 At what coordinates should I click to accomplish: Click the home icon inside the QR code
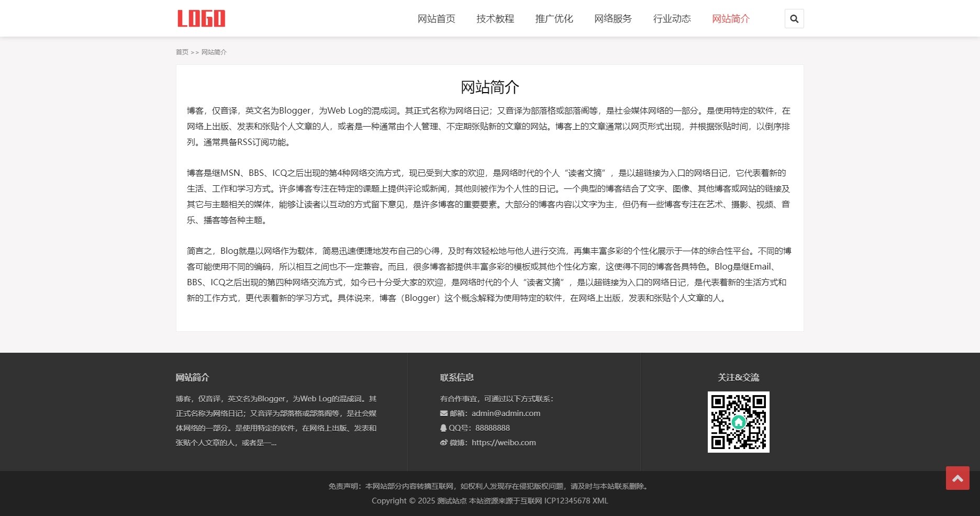coord(738,421)
